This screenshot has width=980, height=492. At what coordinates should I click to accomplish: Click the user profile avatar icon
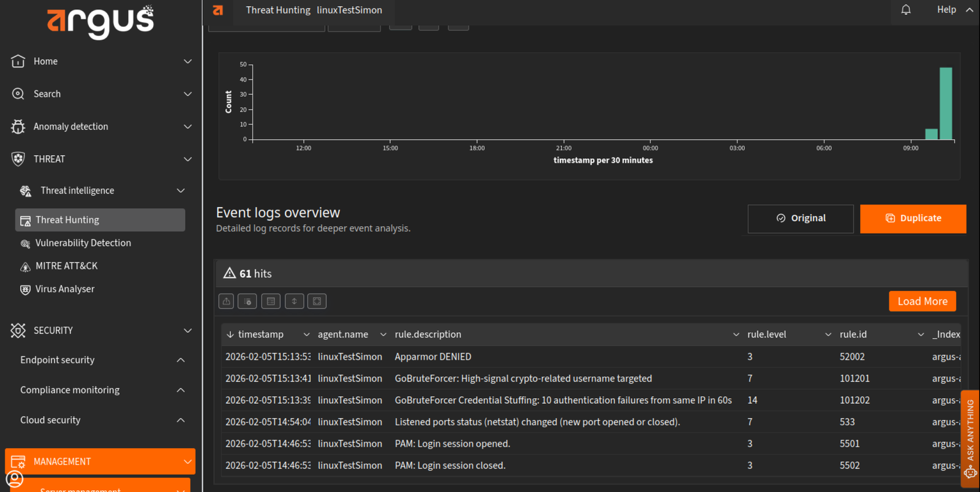click(15, 479)
